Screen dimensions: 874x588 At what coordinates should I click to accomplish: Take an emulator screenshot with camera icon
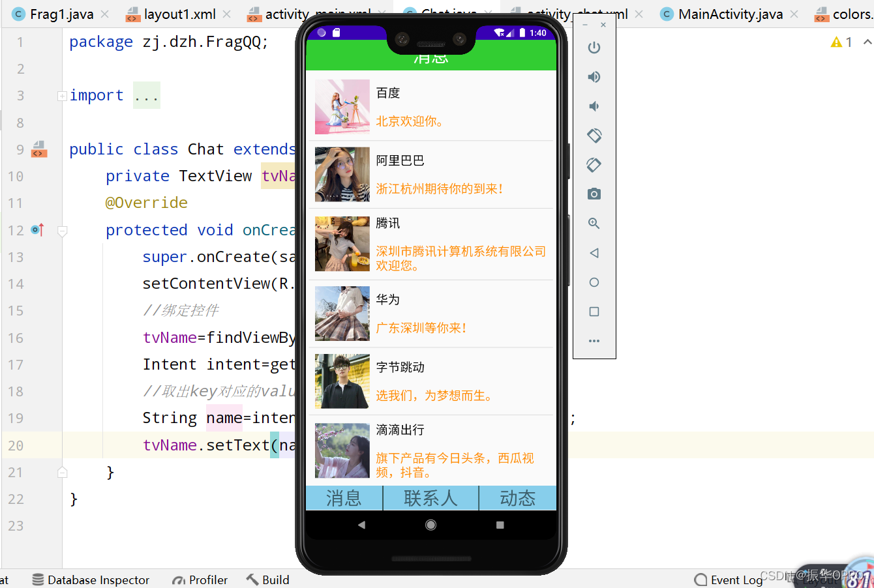[x=594, y=194]
